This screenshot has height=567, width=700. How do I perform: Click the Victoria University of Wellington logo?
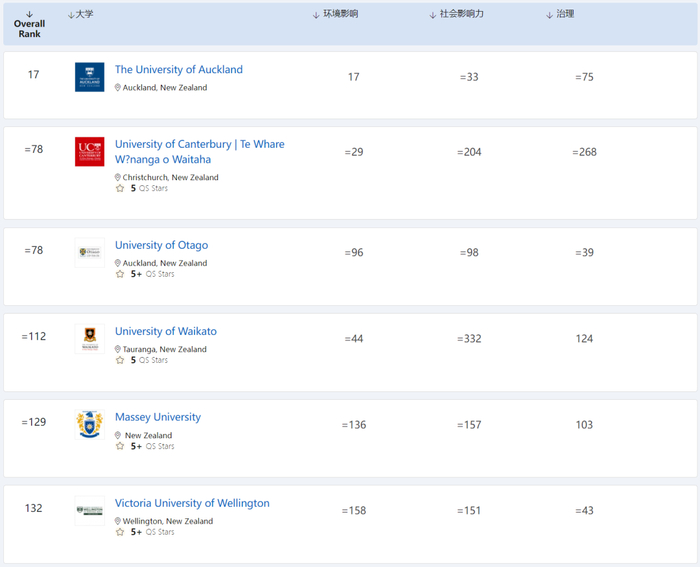click(89, 511)
